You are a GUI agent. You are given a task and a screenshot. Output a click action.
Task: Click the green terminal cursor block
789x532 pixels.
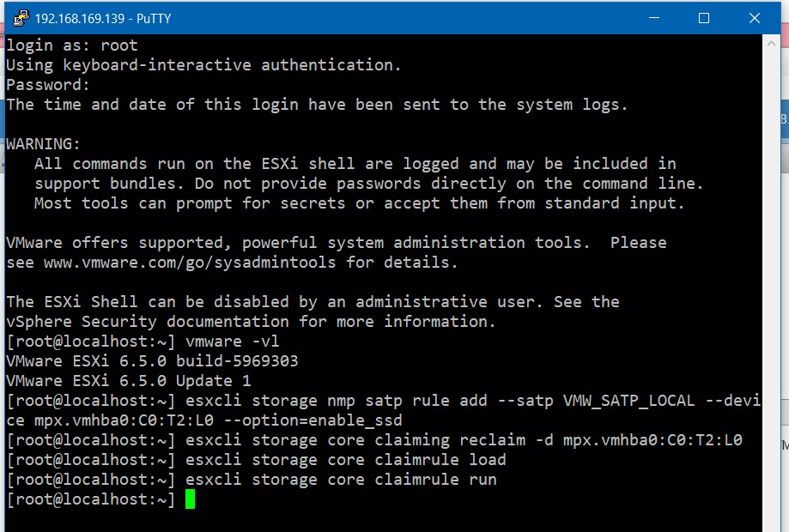(x=191, y=499)
